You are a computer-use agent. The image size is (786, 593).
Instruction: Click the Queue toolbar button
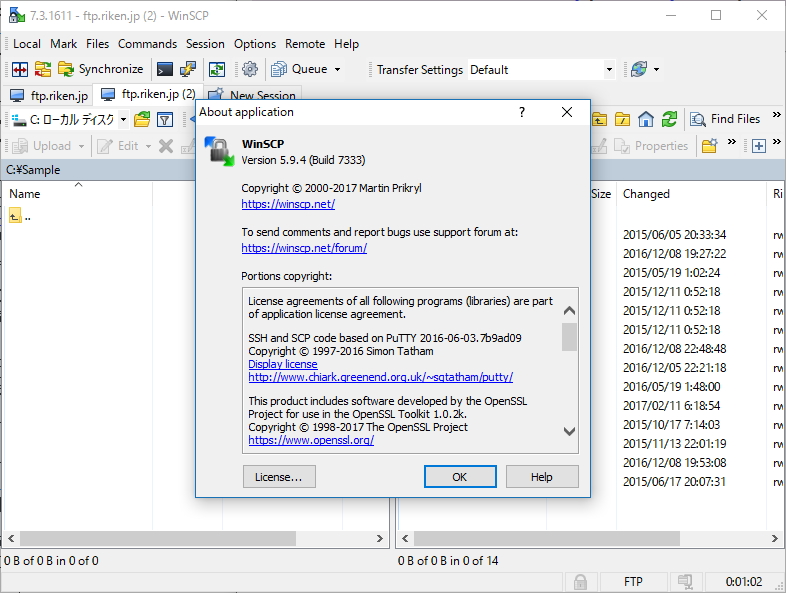point(299,69)
